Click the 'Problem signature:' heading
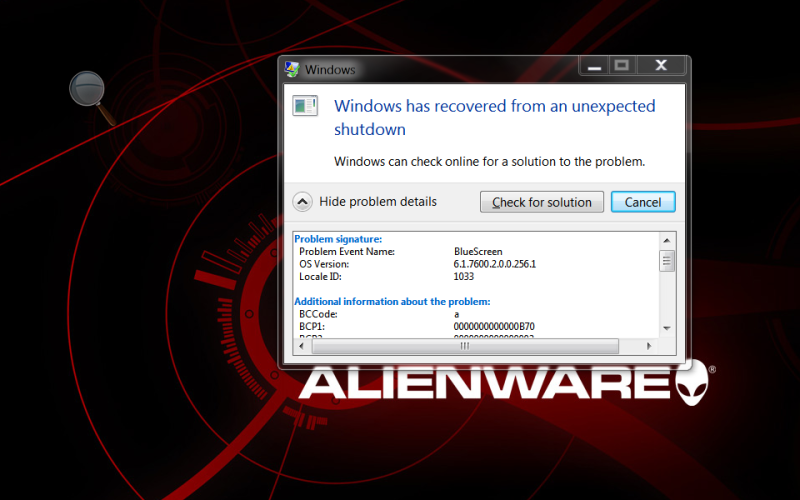800x500 pixels. click(338, 239)
